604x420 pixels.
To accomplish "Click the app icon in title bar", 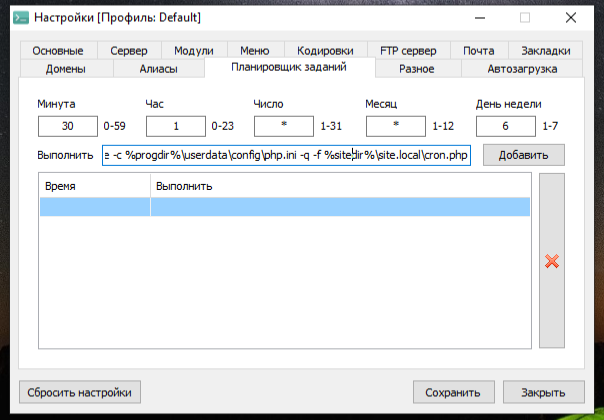I will click(19, 18).
